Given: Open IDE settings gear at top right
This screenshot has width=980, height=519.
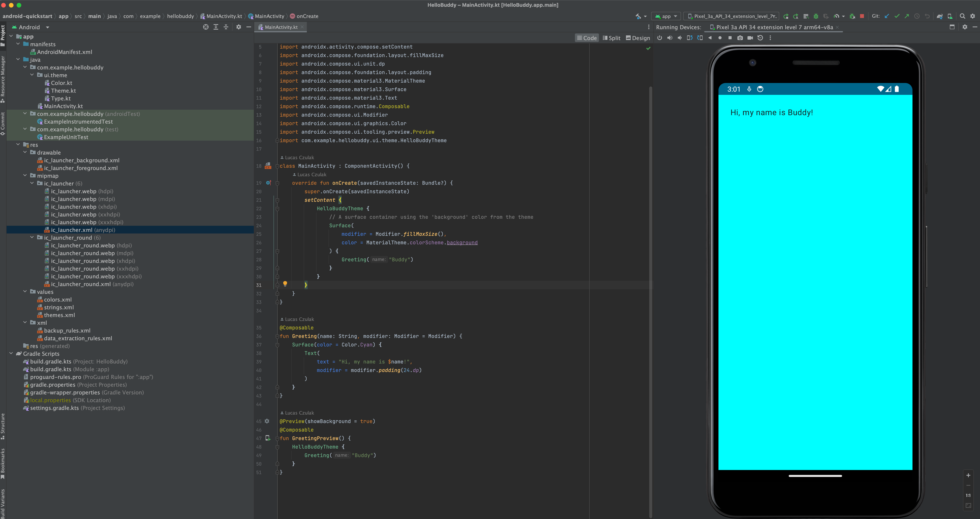Looking at the screenshot, I should pyautogui.click(x=973, y=16).
